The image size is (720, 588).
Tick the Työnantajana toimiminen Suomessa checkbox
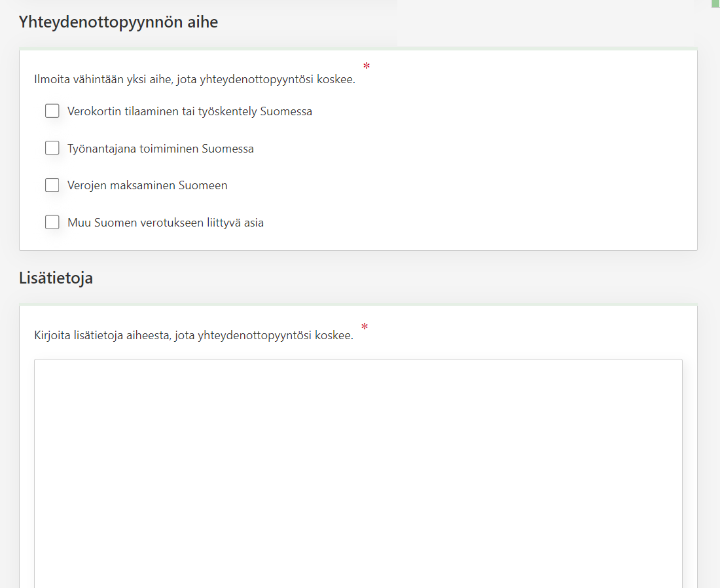(x=52, y=149)
